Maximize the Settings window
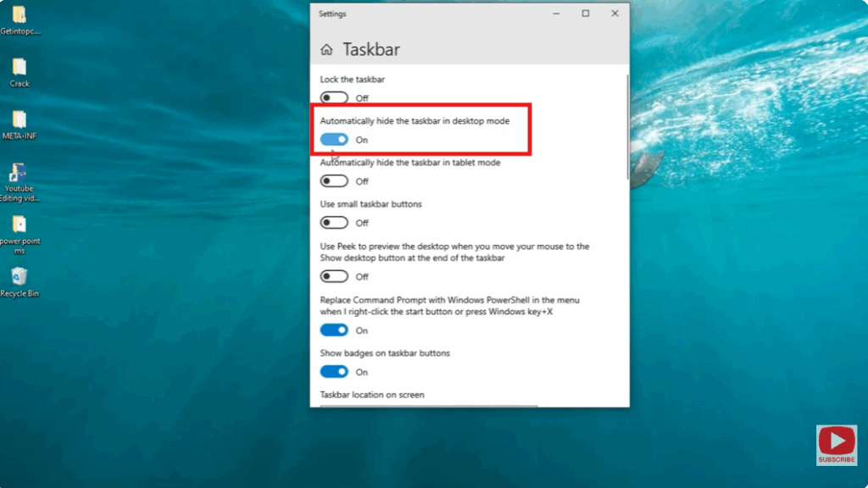Screen dimensions: 868x488 click(x=585, y=14)
